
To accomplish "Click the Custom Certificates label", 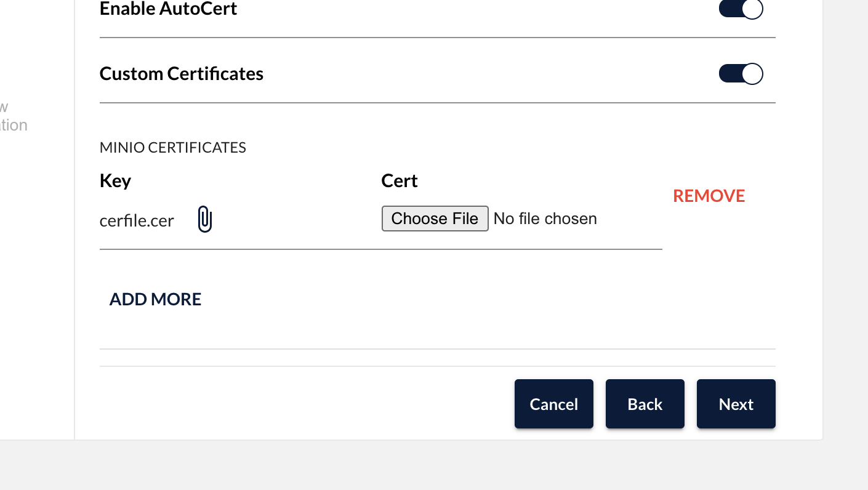I will 182,73.
